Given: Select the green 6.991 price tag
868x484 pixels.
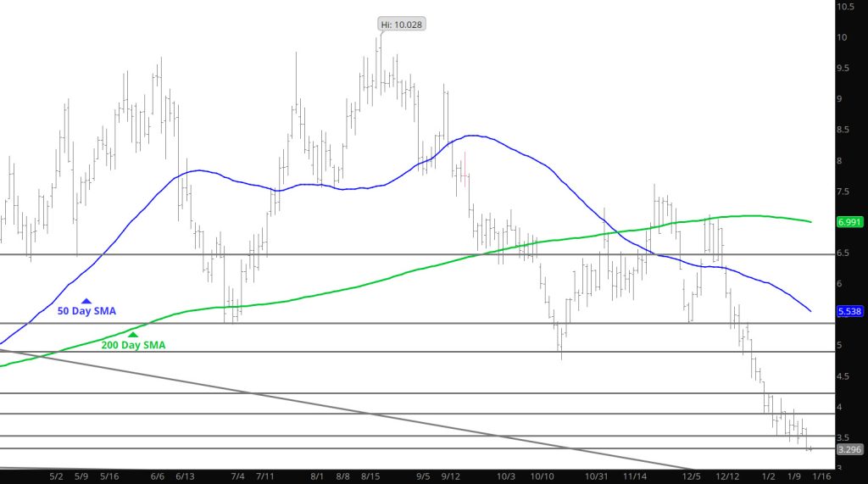Looking at the screenshot, I should 849,222.
